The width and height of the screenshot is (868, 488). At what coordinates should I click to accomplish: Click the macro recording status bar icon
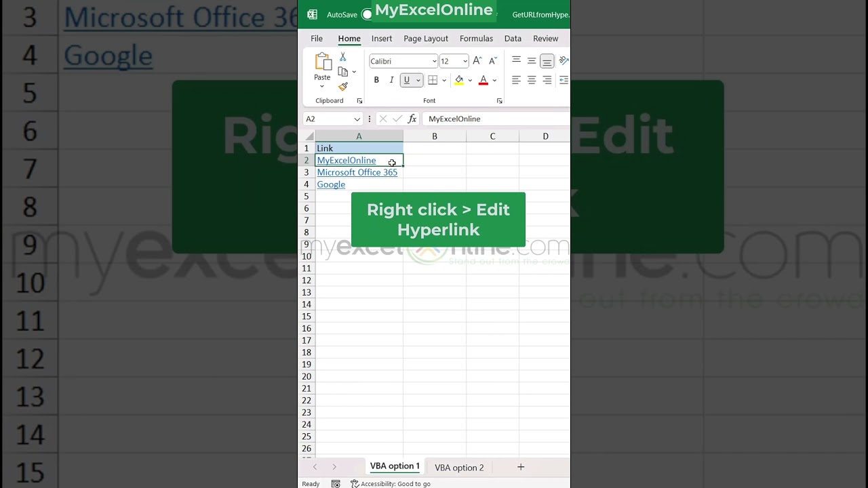click(336, 484)
